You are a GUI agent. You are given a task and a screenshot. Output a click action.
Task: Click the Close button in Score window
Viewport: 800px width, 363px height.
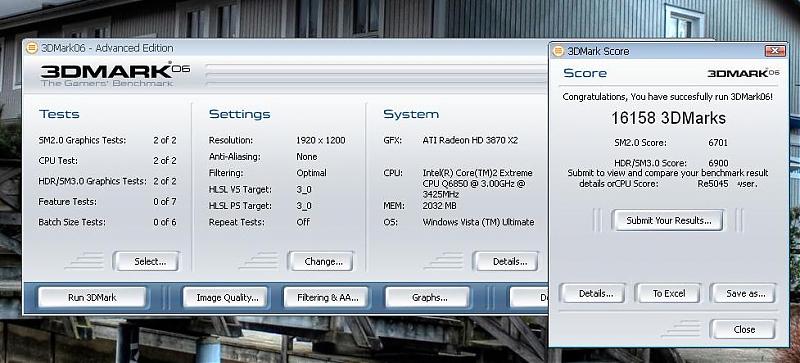tap(743, 329)
